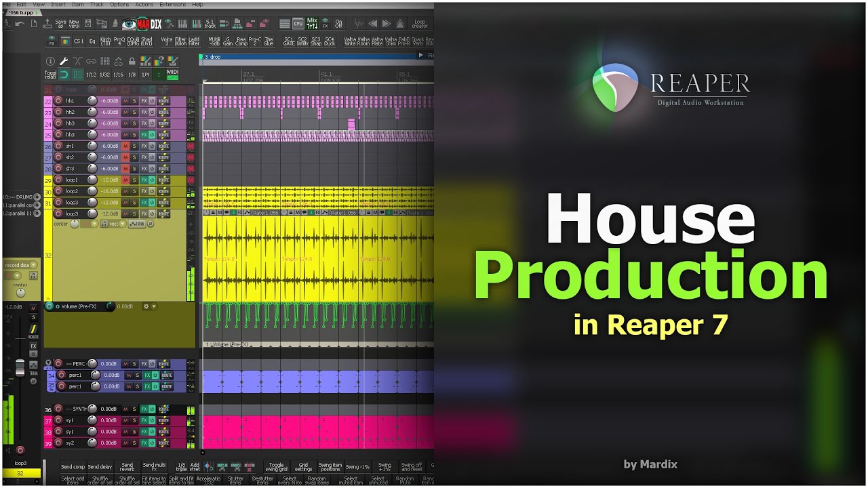868x488 pixels.
Task: Mute the sy2 track
Action: (125, 443)
